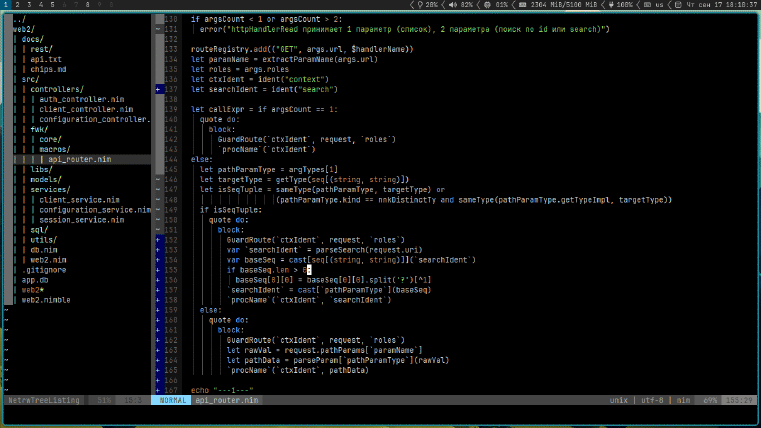761x428 pixels.
Task: Select api_router.nim in the file tree
Action: tap(80, 160)
